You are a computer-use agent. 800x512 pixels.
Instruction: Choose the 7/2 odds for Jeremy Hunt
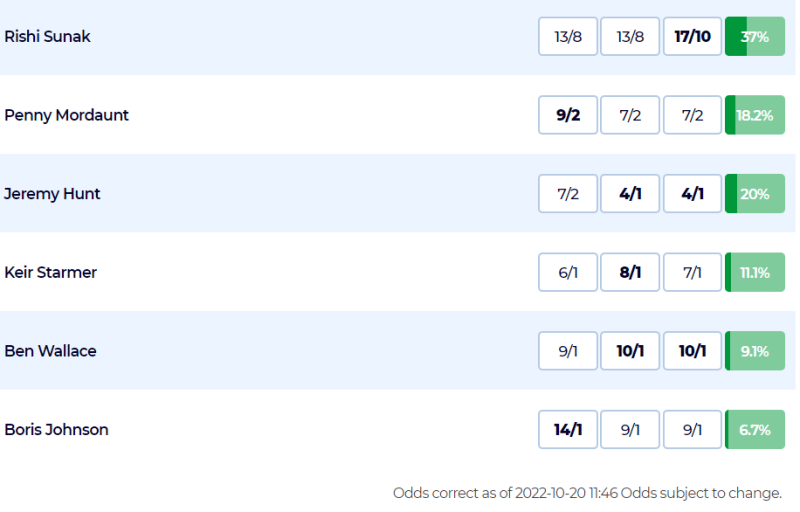(568, 193)
